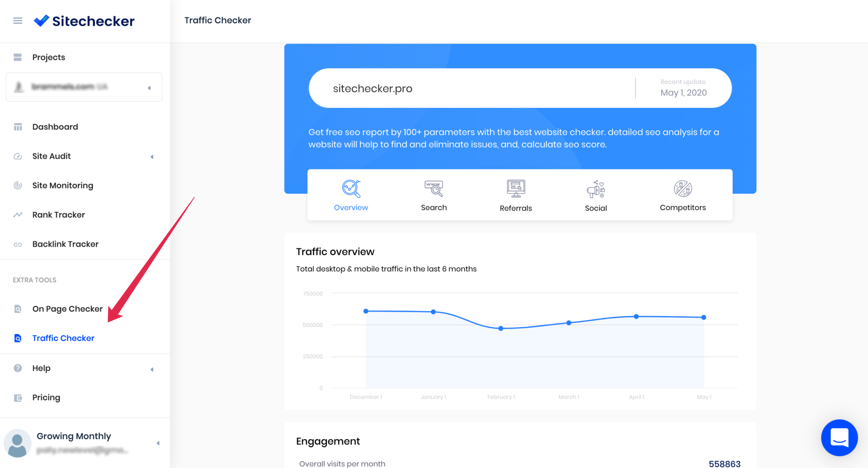Click the Site Audit gauge icon
The height and width of the screenshot is (468, 868).
18,156
